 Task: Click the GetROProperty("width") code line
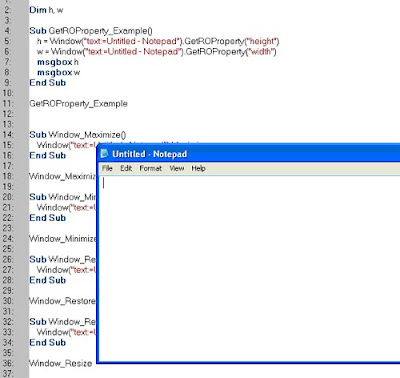click(x=157, y=52)
